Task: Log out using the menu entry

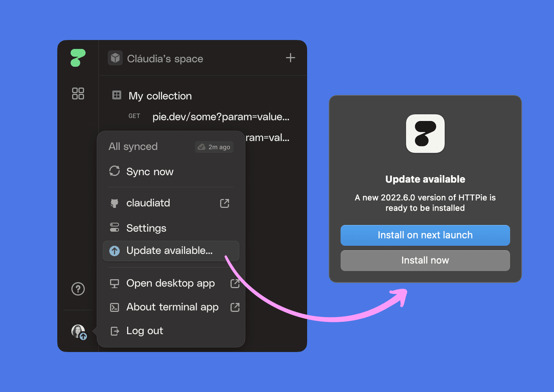Action: [144, 331]
